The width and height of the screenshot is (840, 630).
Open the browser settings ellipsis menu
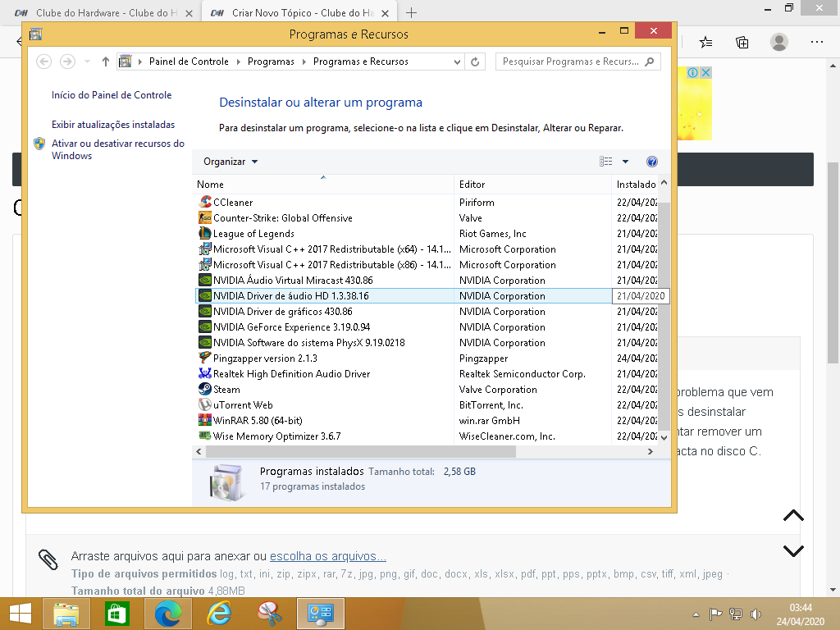pyautogui.click(x=816, y=42)
